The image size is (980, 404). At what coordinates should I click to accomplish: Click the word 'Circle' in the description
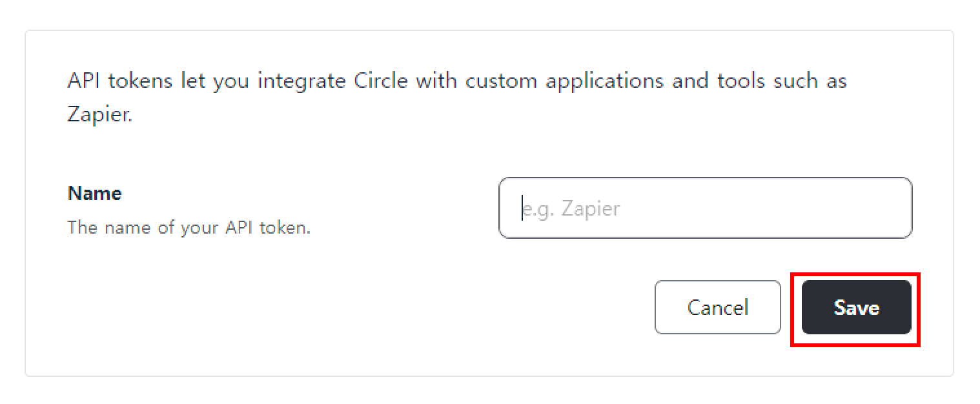click(x=382, y=81)
